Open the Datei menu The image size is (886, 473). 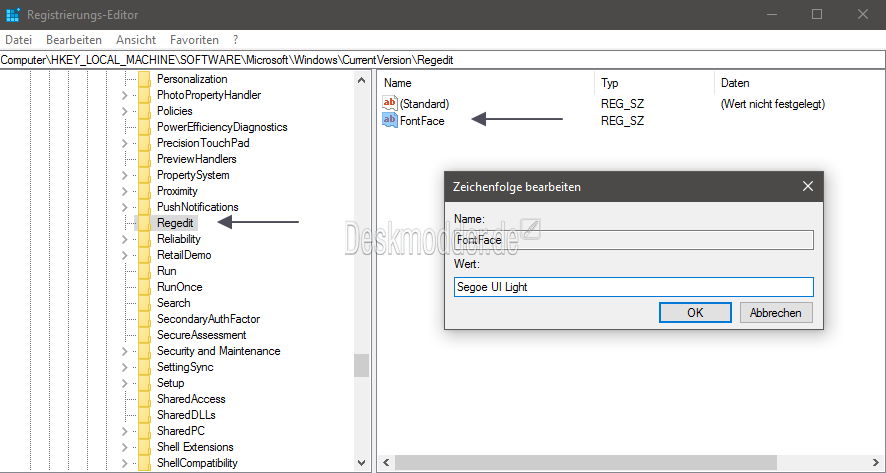tap(19, 40)
